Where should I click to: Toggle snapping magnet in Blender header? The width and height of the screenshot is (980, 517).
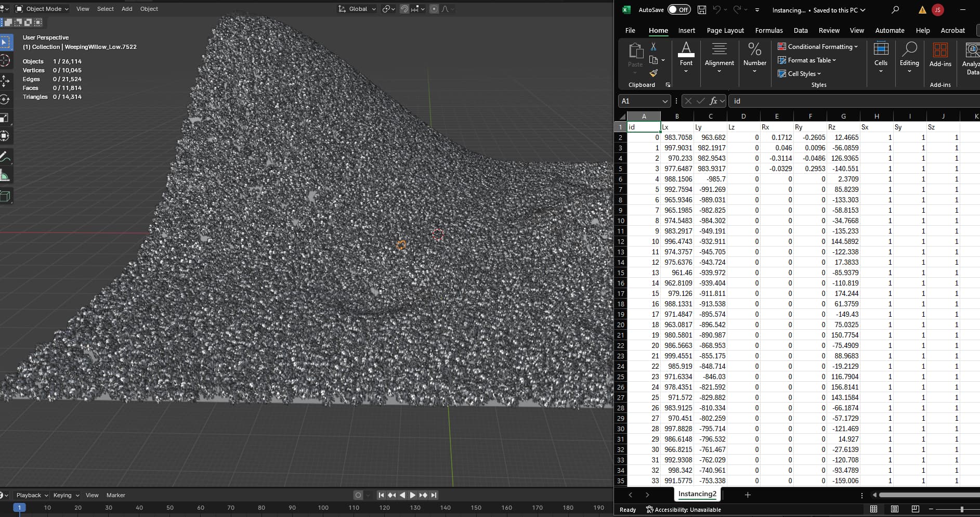click(x=404, y=9)
